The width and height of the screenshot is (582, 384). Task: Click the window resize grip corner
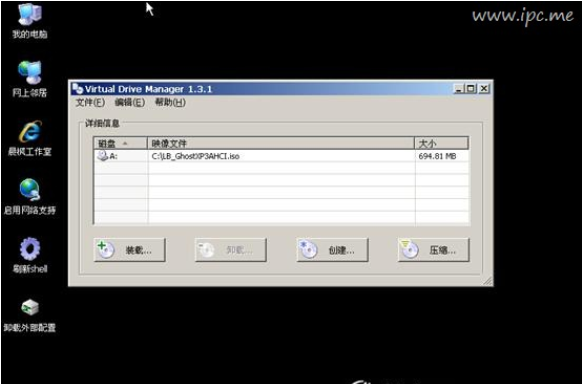coord(488,281)
